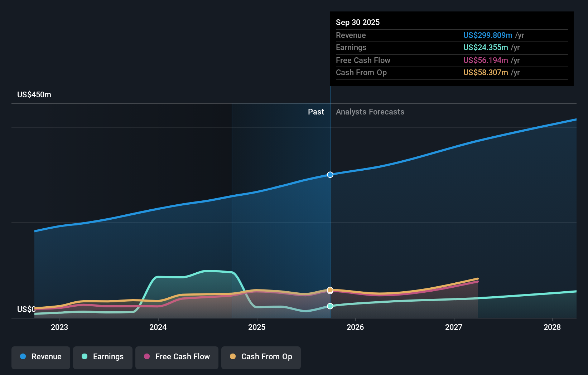Click the US$450m axis label
Viewport: 588px width, 375px height.
[34, 94]
